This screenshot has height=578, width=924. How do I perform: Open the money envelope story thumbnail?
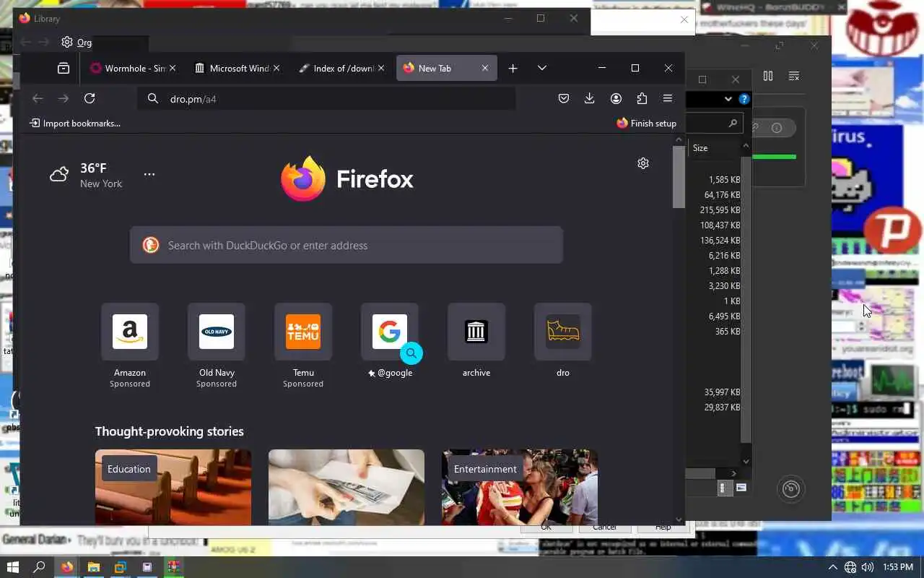(x=346, y=487)
